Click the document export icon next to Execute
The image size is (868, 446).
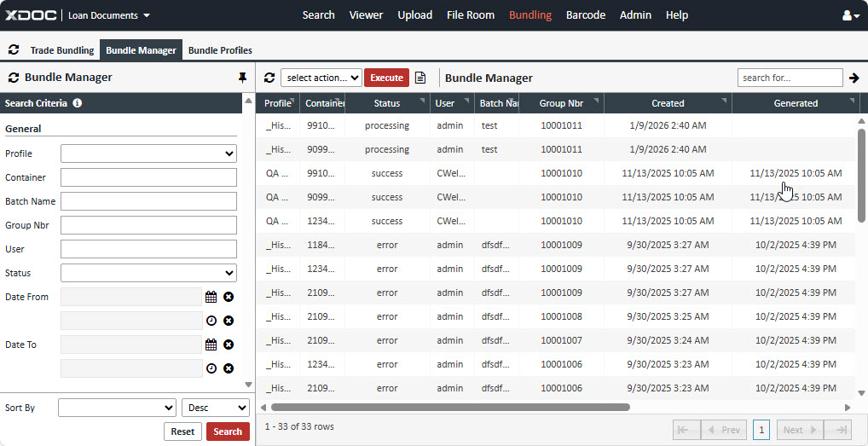click(x=420, y=78)
